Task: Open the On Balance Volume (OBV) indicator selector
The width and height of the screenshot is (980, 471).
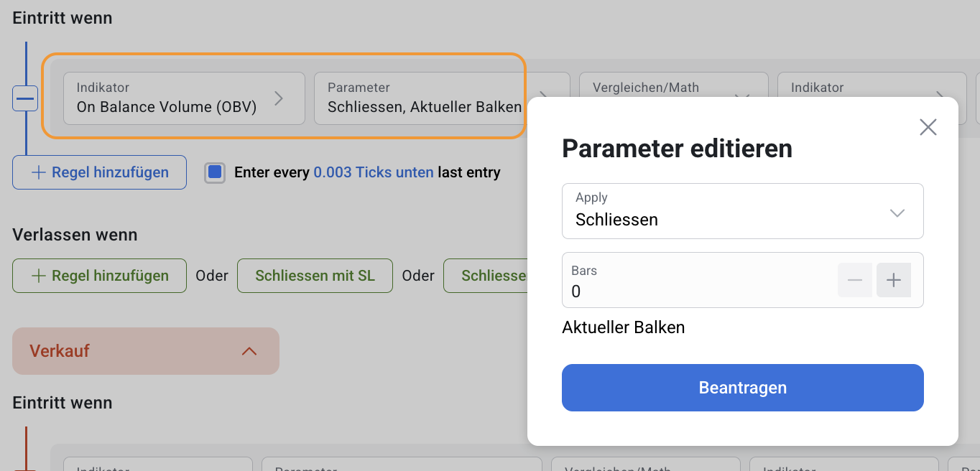Action: click(x=184, y=98)
